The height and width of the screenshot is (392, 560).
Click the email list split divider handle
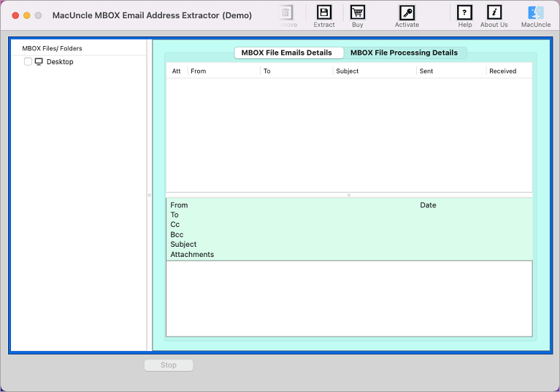point(349,195)
